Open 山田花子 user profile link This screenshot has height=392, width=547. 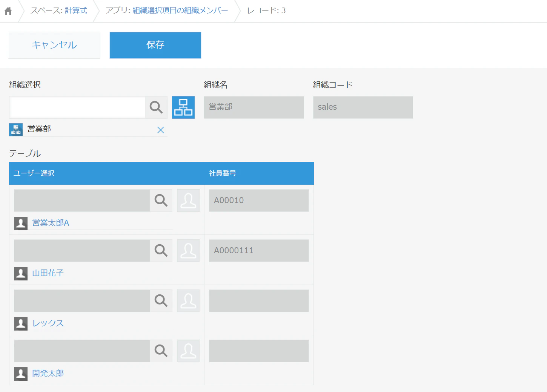pos(48,273)
